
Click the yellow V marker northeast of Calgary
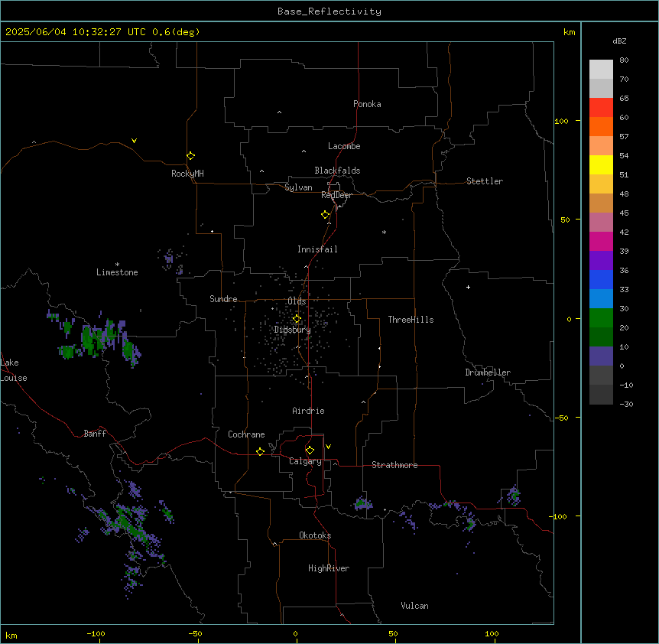pyautogui.click(x=328, y=447)
